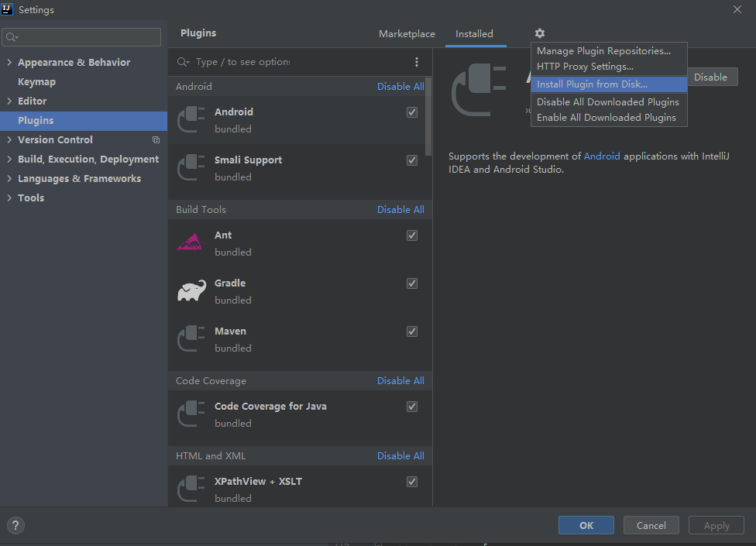Click the plugin list vertical scrollbar
This screenshot has width=756, height=546.
point(429,116)
